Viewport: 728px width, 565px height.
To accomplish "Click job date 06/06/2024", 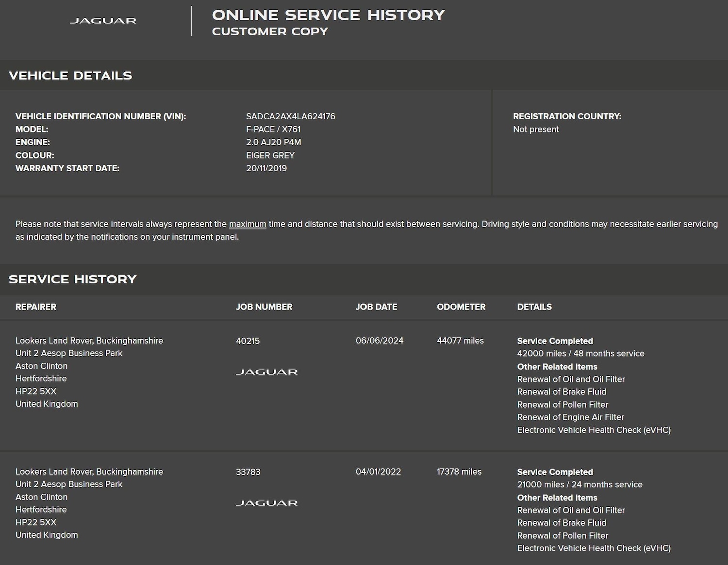I will click(380, 341).
